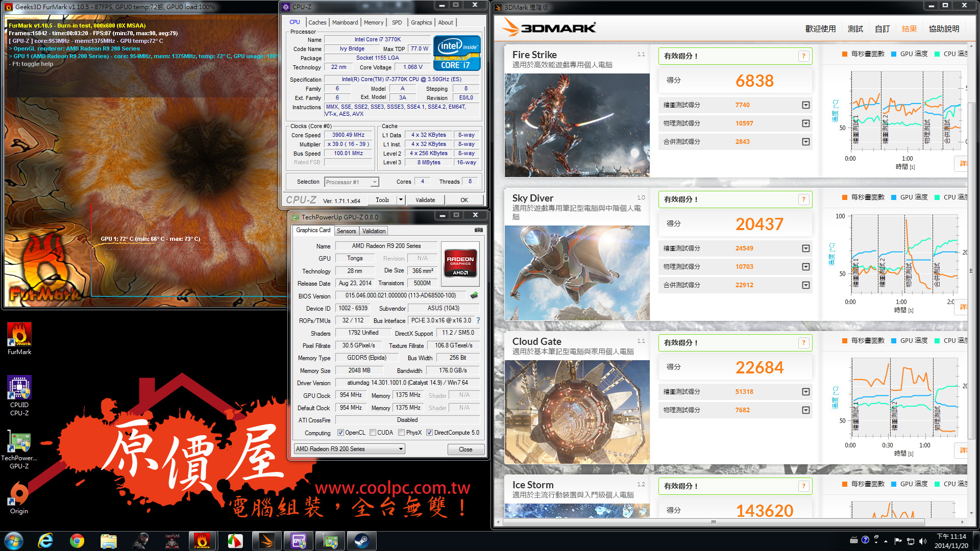Open the Windows Start menu

click(14, 541)
